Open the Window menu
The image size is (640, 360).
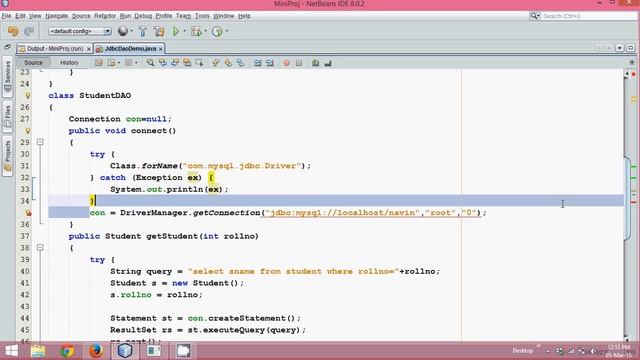pyautogui.click(x=224, y=16)
